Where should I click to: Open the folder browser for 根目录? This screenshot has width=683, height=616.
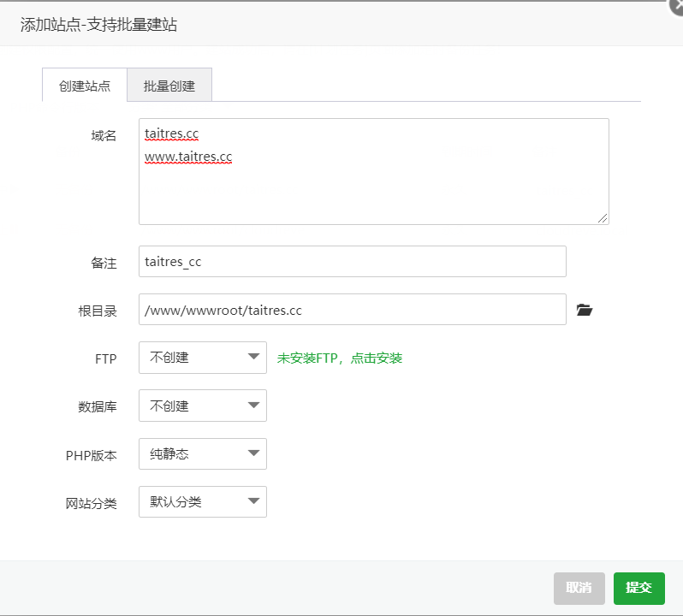pyautogui.click(x=584, y=310)
